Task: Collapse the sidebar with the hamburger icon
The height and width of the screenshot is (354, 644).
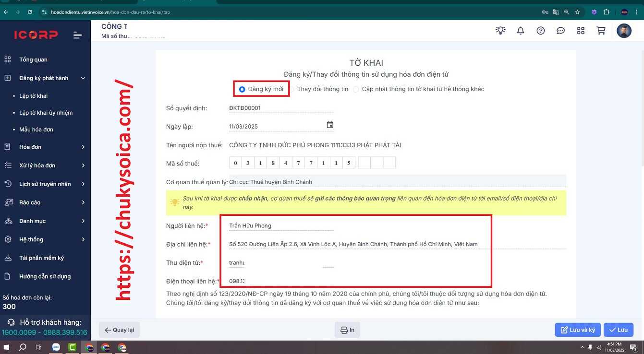Action: (x=77, y=35)
